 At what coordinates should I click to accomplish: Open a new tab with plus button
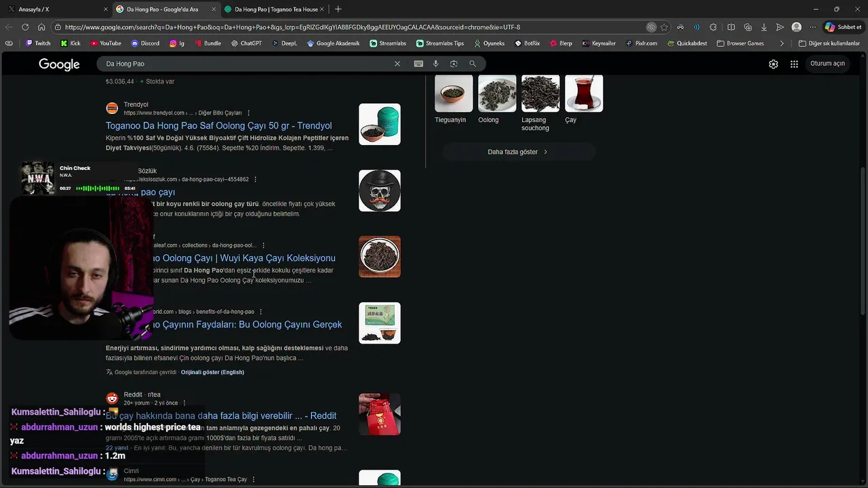(x=338, y=9)
